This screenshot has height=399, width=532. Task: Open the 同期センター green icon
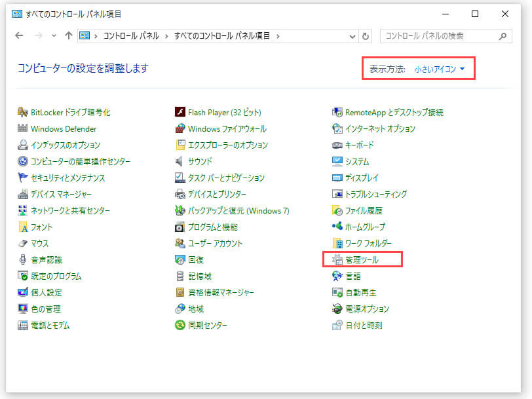point(180,325)
